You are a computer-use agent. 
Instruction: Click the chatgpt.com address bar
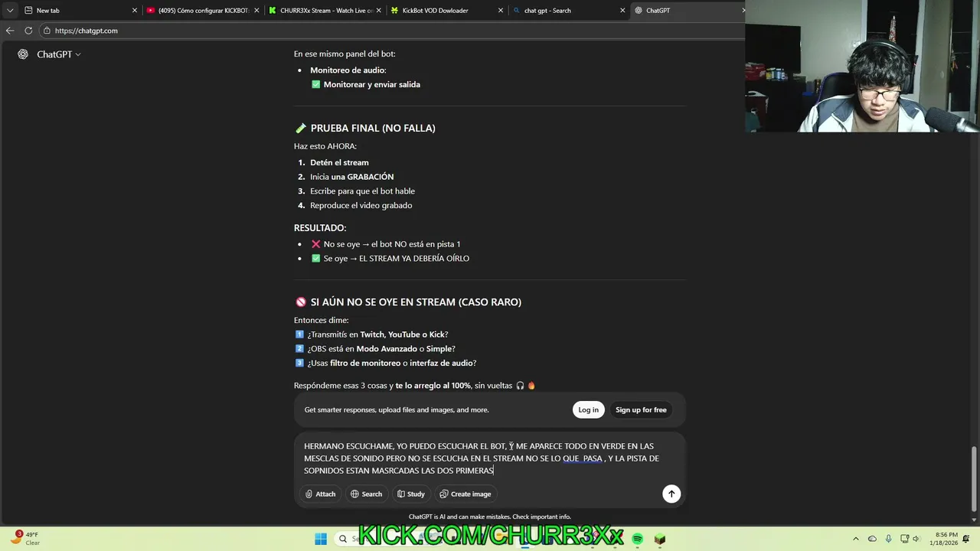390,31
